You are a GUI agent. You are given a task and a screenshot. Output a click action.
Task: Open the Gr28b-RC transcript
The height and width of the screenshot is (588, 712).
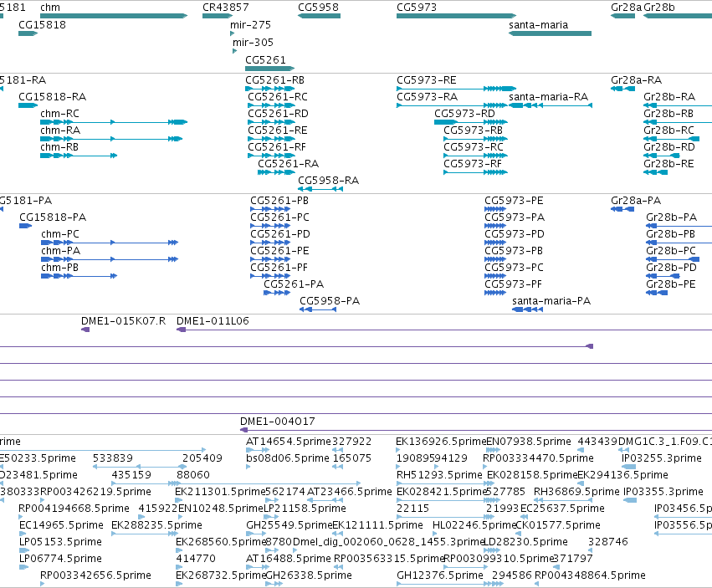[671, 139]
